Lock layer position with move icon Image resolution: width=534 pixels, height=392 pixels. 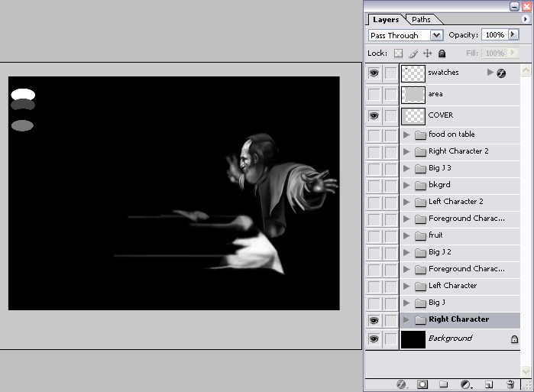coord(427,53)
